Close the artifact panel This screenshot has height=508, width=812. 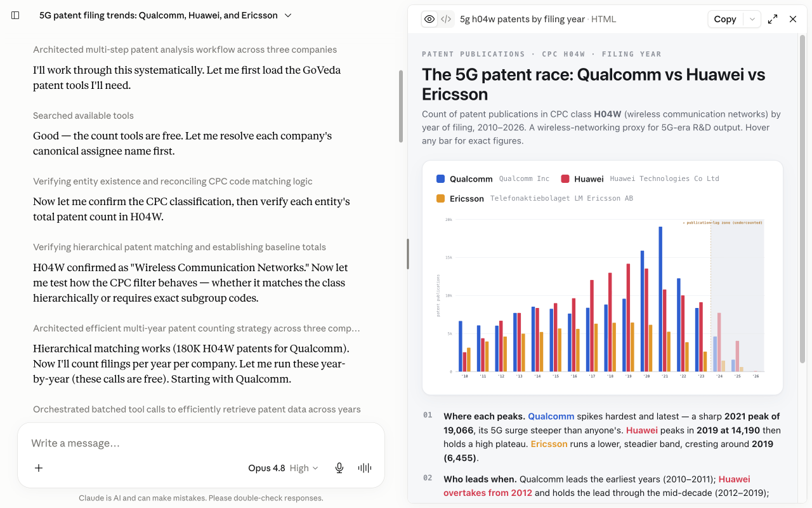(x=793, y=19)
